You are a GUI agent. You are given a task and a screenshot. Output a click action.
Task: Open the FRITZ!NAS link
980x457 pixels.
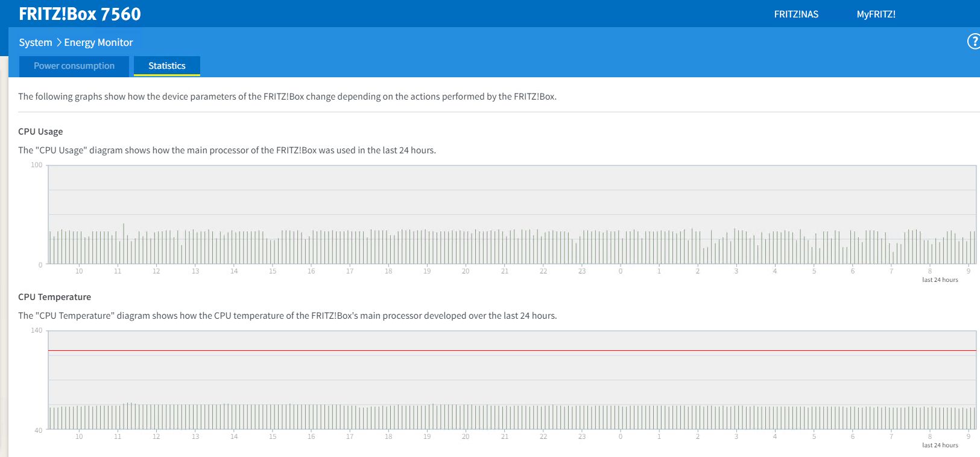coord(796,14)
